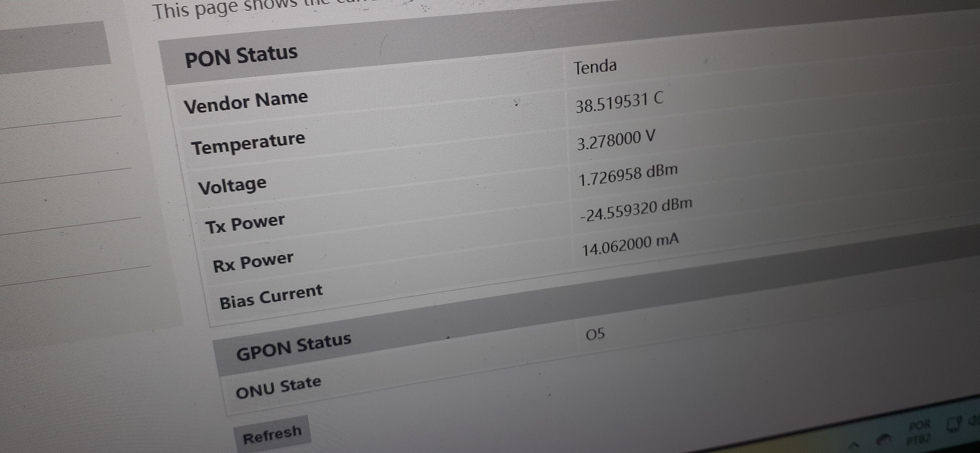Click the 14.062000 mA bias value
This screenshot has width=980, height=453.
click(x=630, y=245)
